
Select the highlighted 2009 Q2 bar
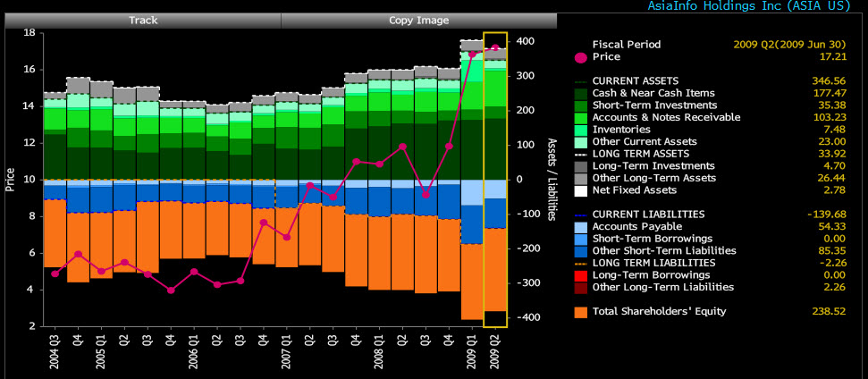[x=495, y=180]
